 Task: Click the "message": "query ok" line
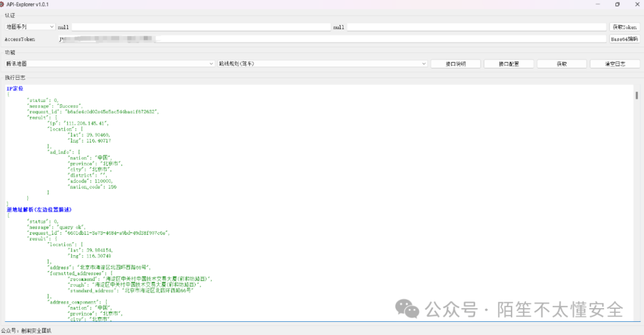tap(56, 227)
